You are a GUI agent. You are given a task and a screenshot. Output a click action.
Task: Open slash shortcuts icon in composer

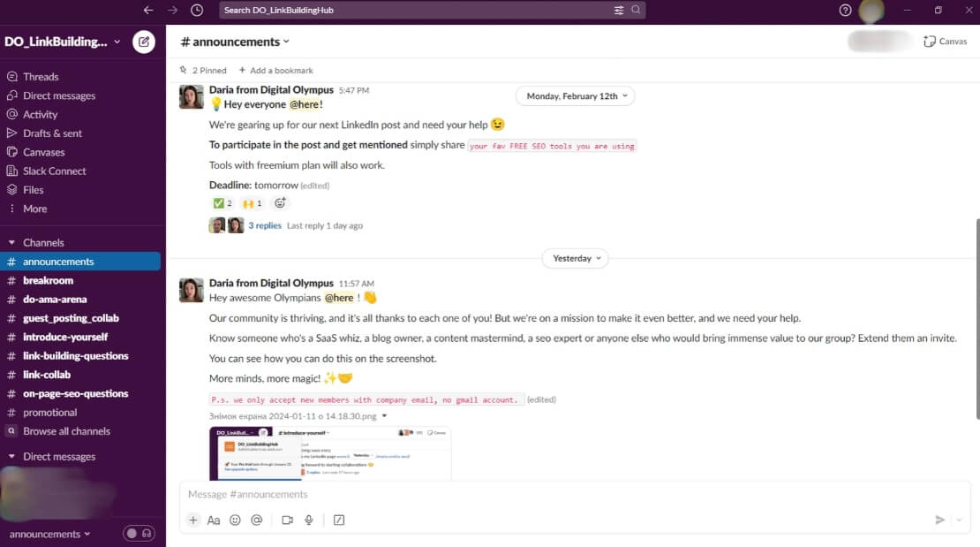(x=339, y=520)
